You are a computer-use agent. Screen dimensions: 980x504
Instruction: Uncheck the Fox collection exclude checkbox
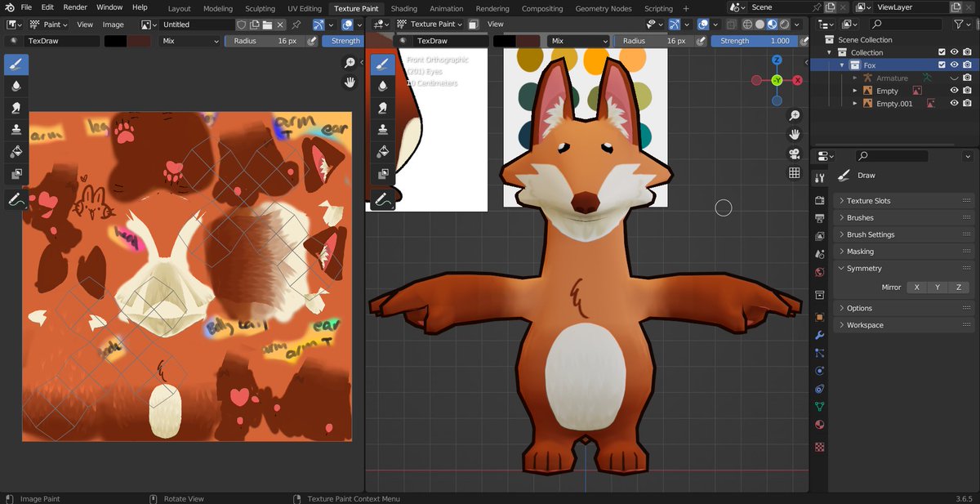[x=942, y=65]
